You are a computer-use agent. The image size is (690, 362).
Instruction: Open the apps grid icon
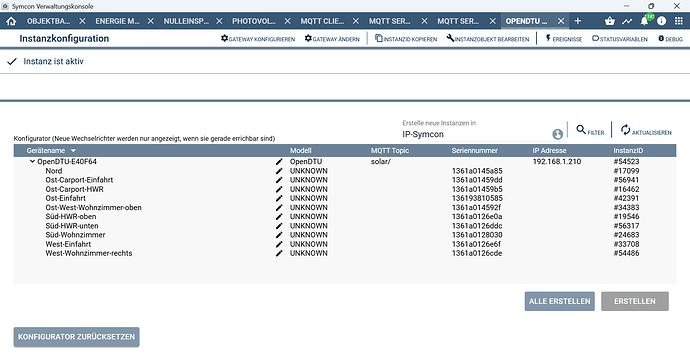click(x=679, y=21)
